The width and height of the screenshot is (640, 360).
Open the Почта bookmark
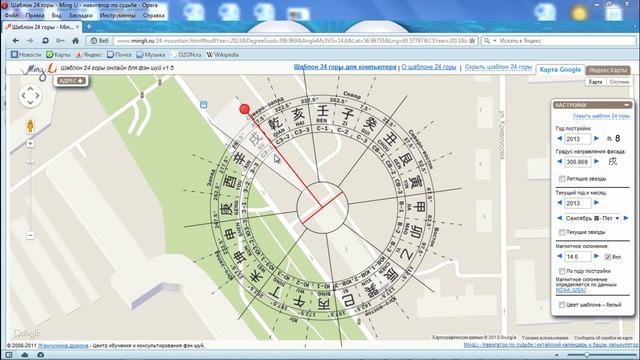119,54
